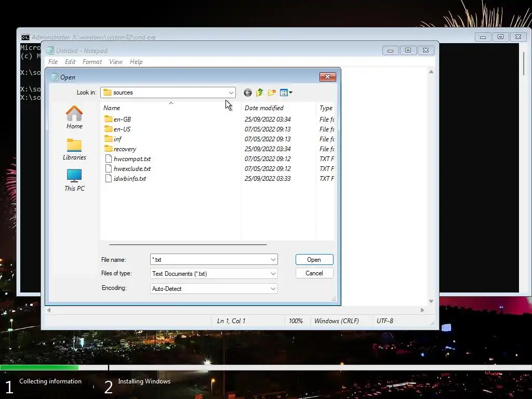Expand the Files of type dropdown
532x399 pixels.
pos(273,273)
